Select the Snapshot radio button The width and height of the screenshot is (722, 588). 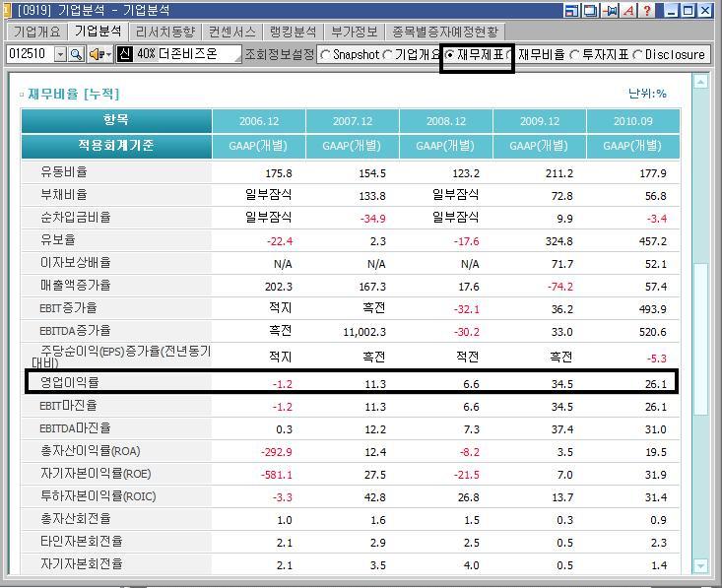(x=327, y=55)
